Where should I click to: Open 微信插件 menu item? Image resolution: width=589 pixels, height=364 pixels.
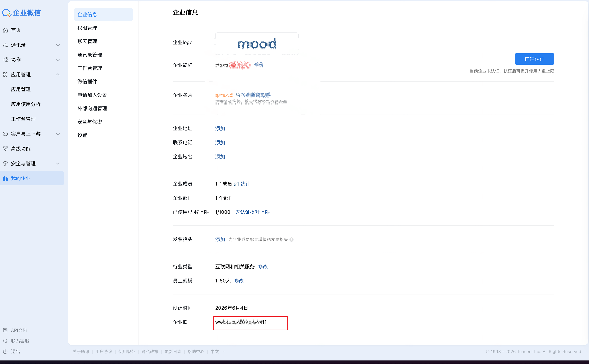103,82
